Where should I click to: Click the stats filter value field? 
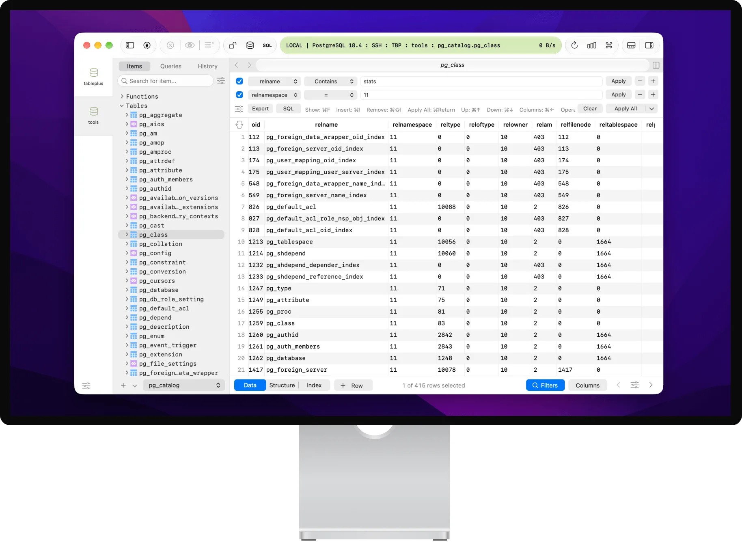[481, 81]
